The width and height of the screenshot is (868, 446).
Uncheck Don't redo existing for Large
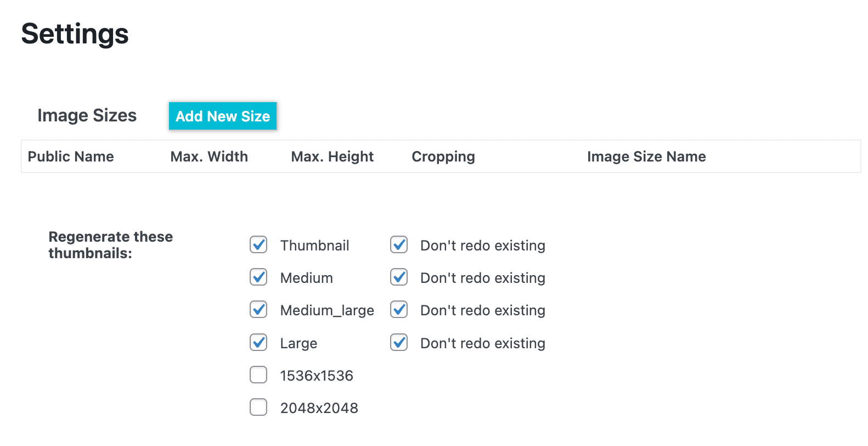pyautogui.click(x=398, y=343)
